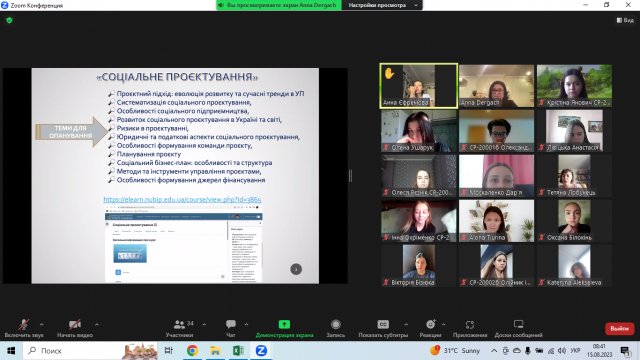Expand reactions options arrow
Viewport: 640px width, 360px height.
444,324
